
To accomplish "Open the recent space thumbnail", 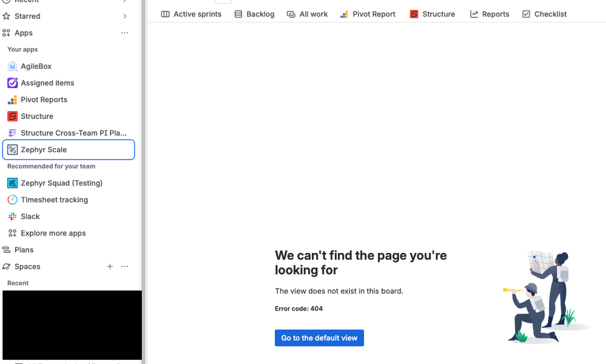I will [x=72, y=325].
